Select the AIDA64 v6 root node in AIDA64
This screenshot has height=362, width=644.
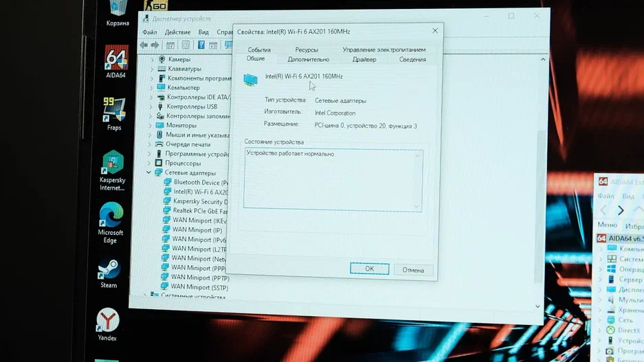[620, 238]
